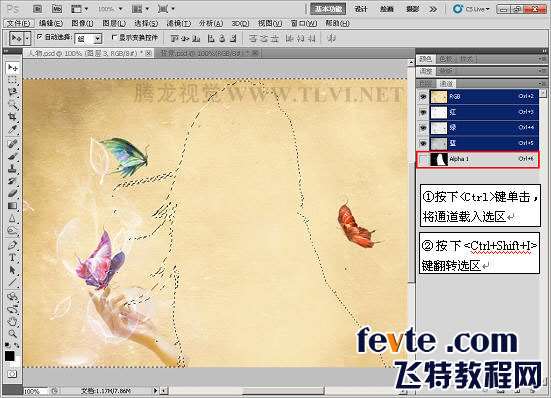This screenshot has width=551, height=398.
Task: Select the Zoom tool in the toolbox
Action: click(13, 333)
